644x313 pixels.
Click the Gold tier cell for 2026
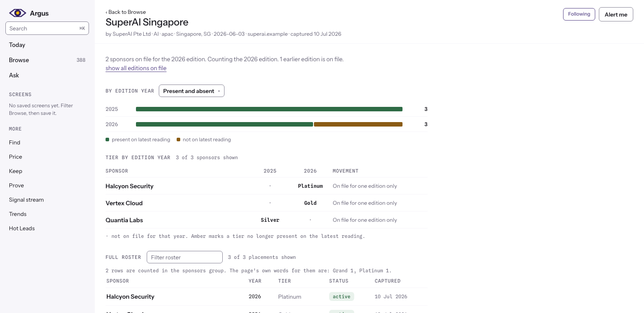310,203
